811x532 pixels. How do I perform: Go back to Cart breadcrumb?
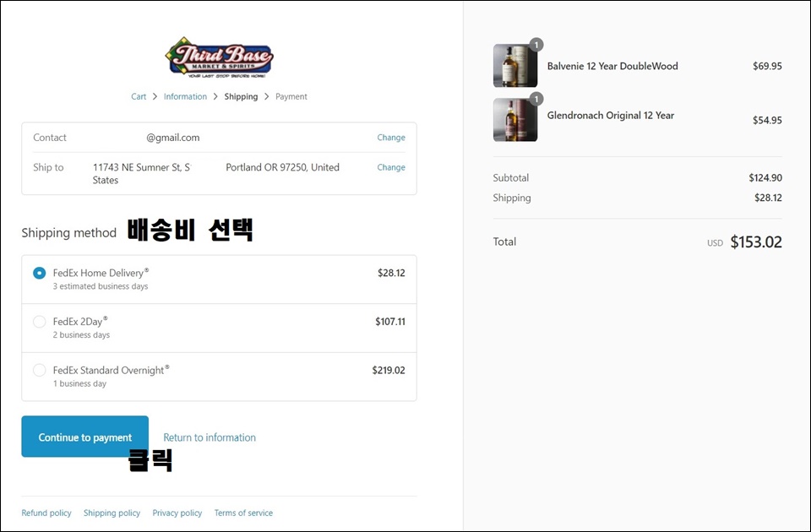tap(139, 96)
